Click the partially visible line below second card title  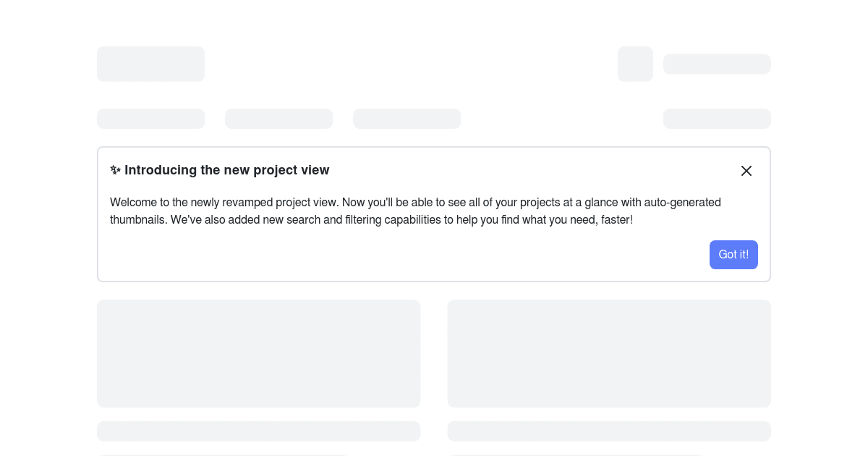click(x=575, y=455)
